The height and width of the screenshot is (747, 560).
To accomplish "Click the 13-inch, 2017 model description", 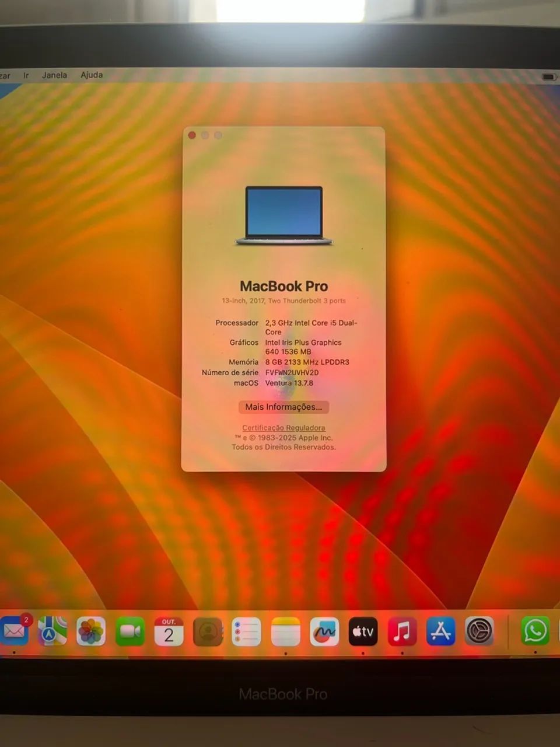I will pyautogui.click(x=283, y=301).
